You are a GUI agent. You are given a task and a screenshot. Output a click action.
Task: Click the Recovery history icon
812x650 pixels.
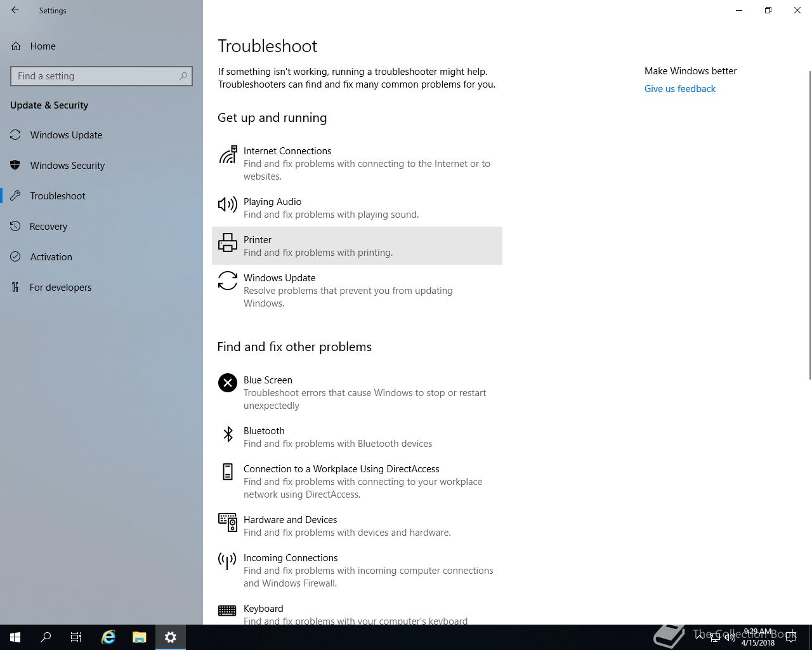(16, 227)
